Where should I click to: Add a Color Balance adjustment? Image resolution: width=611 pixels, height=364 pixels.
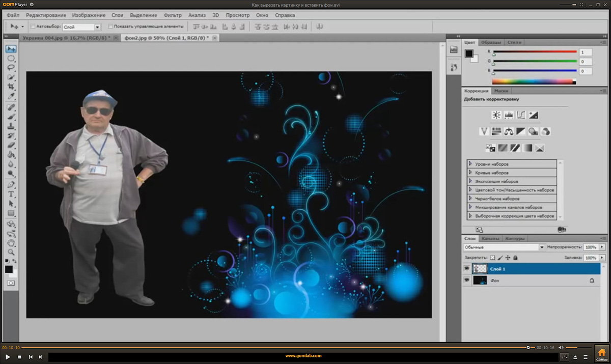click(x=508, y=131)
